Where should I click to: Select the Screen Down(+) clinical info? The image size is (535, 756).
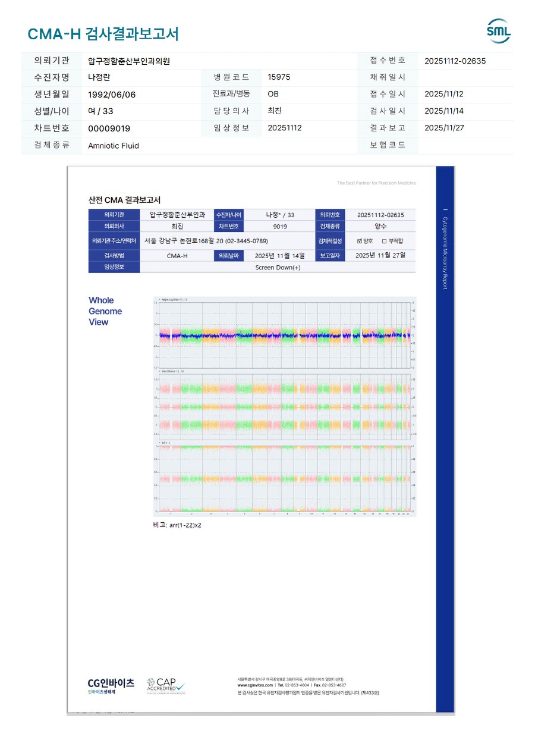tap(278, 268)
